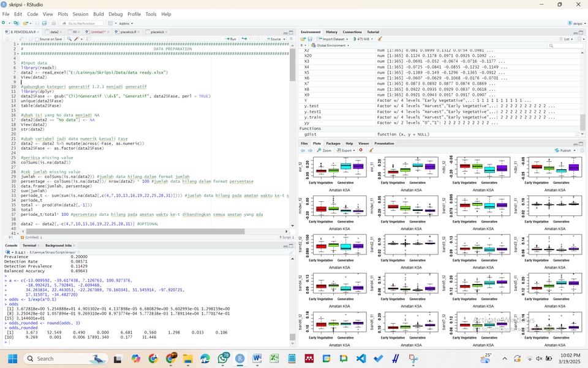This screenshot has height=368, width=588.
Task: Print the current file icon
Action: pos(54,23)
